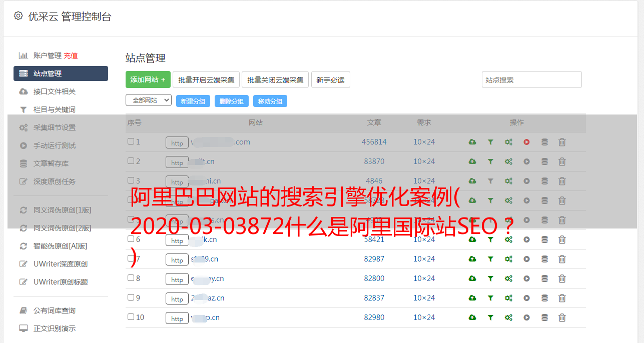Open the 全部网站 group dropdown

point(149,100)
